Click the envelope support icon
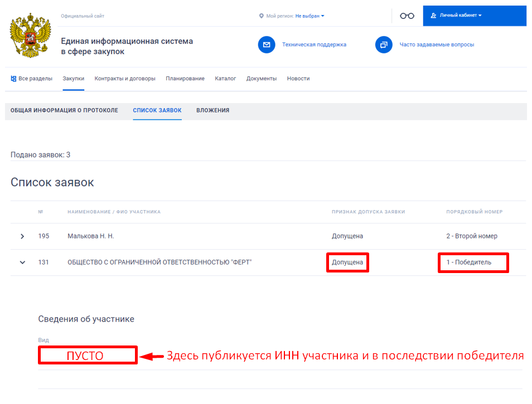The width and height of the screenshot is (532, 404). [267, 45]
